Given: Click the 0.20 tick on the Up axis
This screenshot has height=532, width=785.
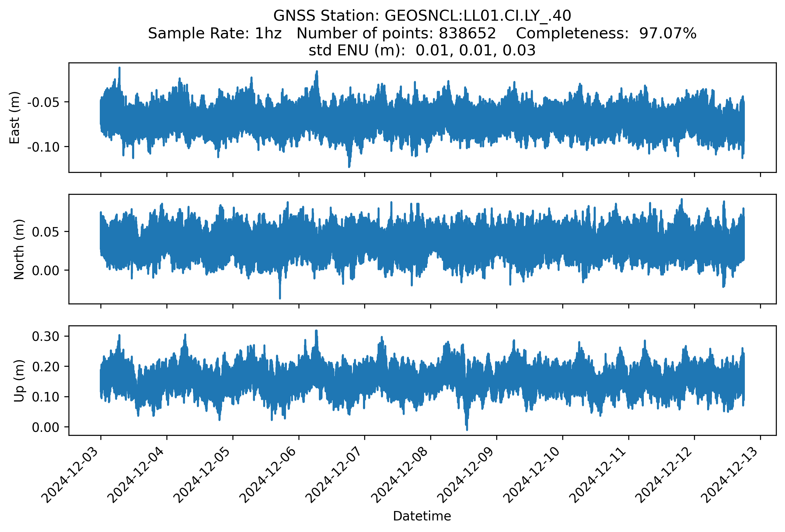Looking at the screenshot, I should (x=46, y=366).
